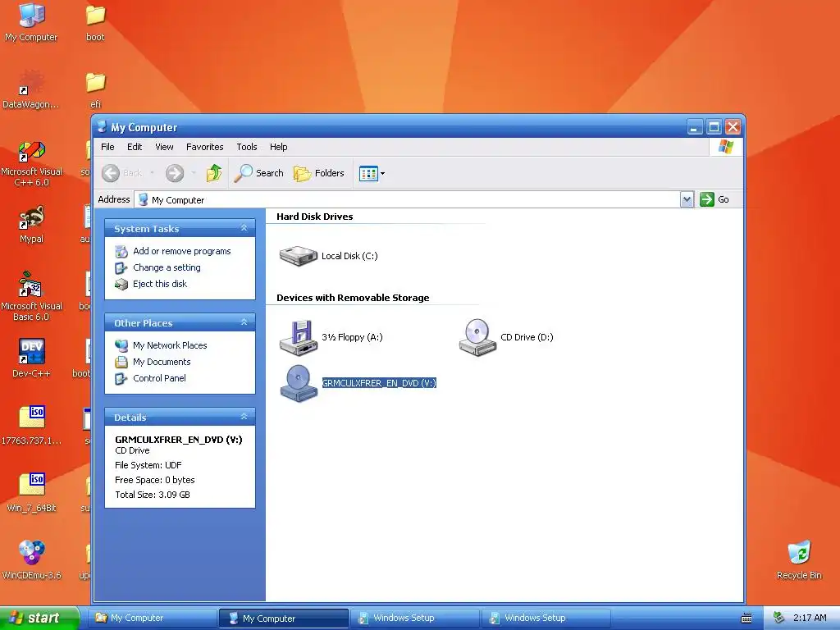Image resolution: width=840 pixels, height=630 pixels.
Task: Click the Change a setting icon
Action: pos(121,268)
